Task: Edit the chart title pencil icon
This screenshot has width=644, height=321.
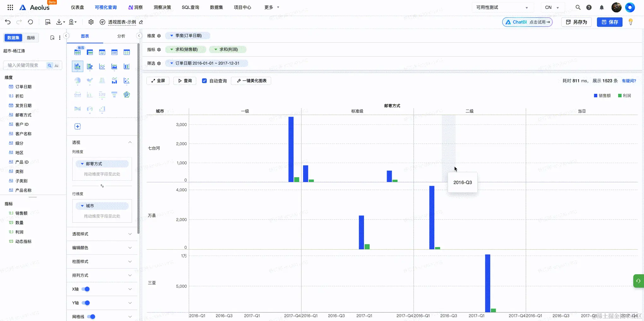Action: tap(141, 22)
